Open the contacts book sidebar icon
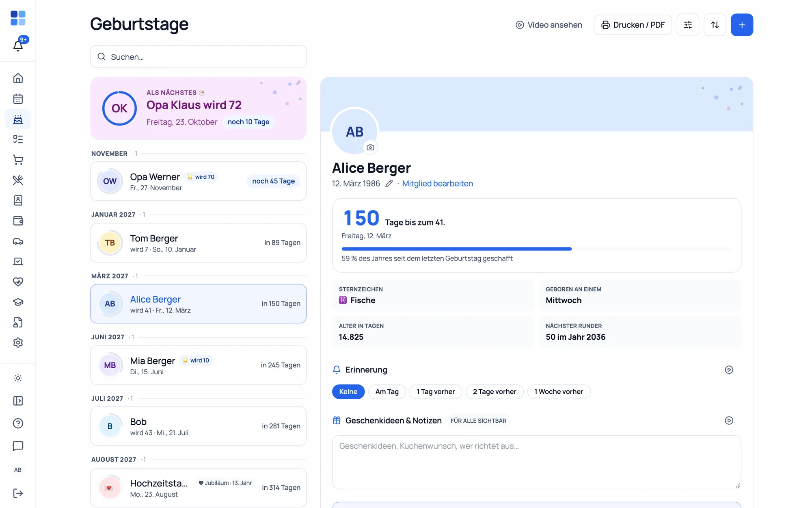This screenshot has width=812, height=508. (18, 200)
